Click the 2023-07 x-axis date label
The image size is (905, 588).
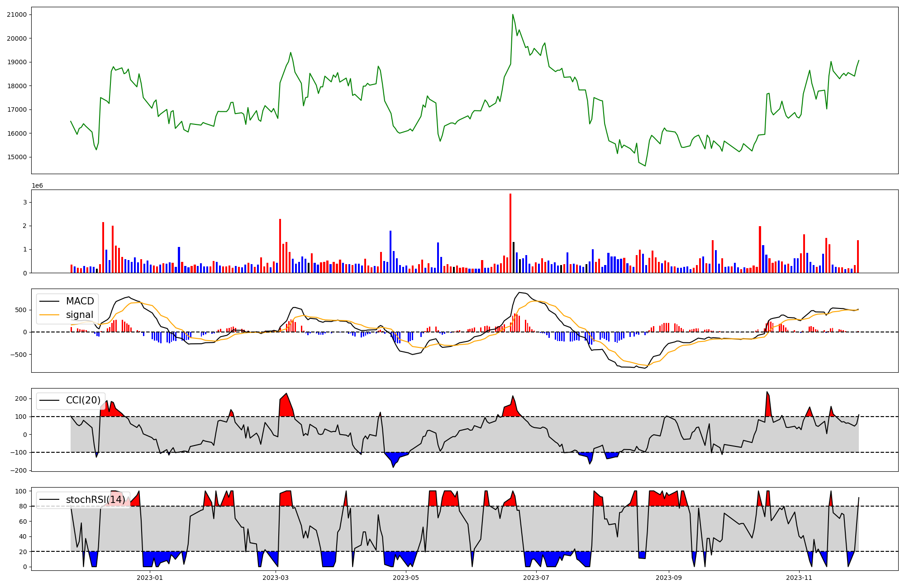pos(536,578)
